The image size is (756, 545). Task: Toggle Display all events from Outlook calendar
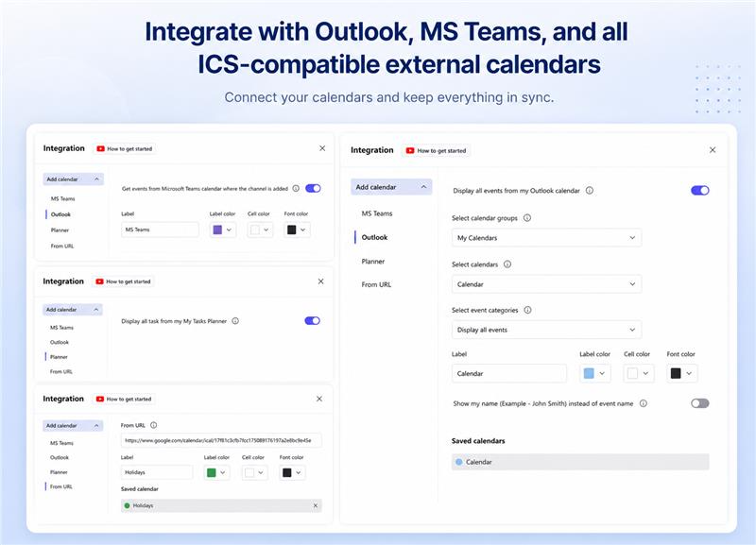pyautogui.click(x=699, y=191)
